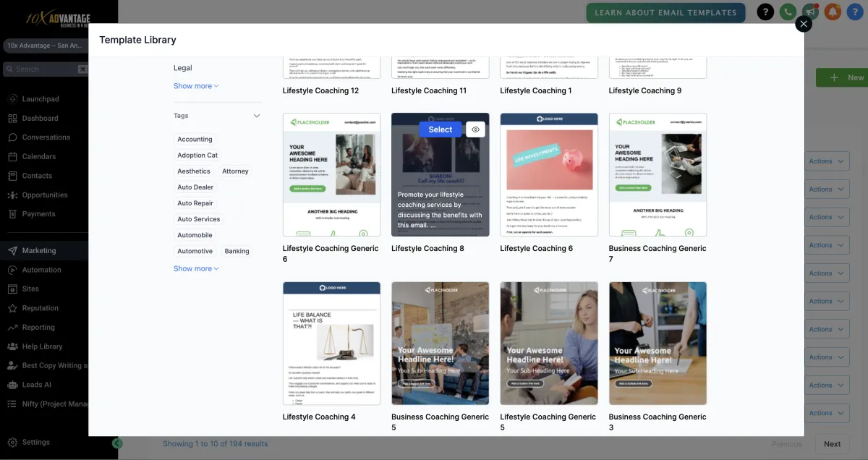This screenshot has width=868, height=460.
Task: Click the Reporting chart icon
Action: (x=12, y=327)
